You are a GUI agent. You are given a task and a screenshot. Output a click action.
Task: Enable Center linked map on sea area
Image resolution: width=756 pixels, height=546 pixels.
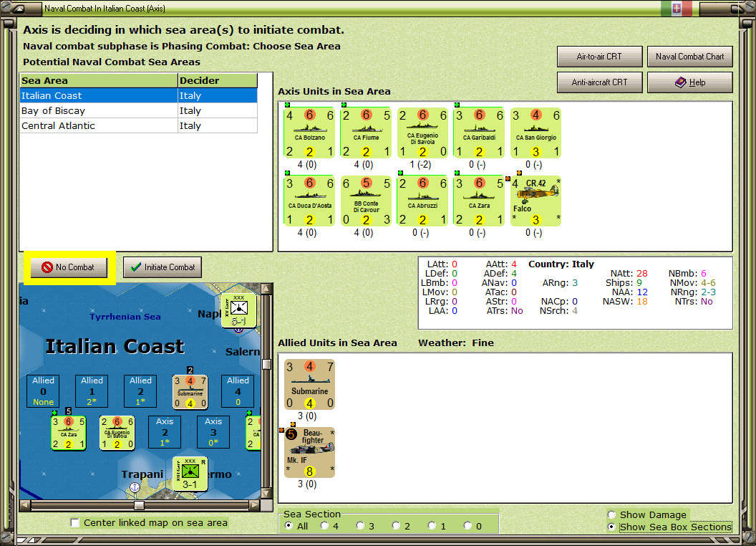(x=74, y=523)
